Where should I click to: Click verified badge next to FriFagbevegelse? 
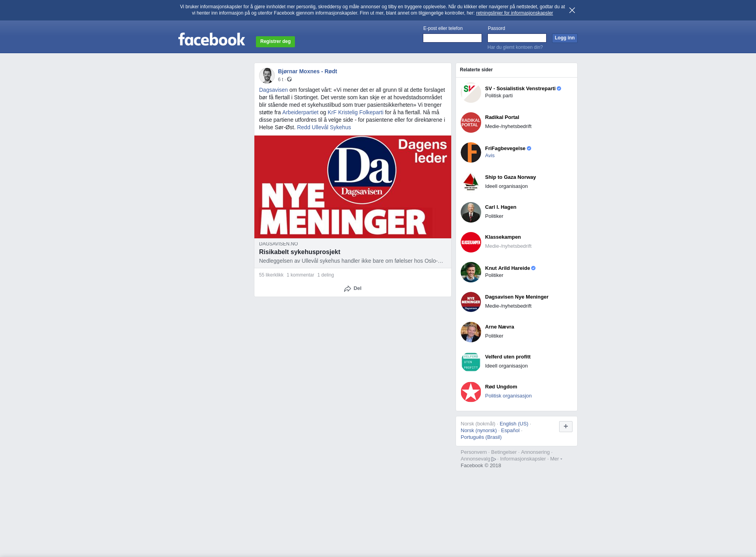[529, 149]
